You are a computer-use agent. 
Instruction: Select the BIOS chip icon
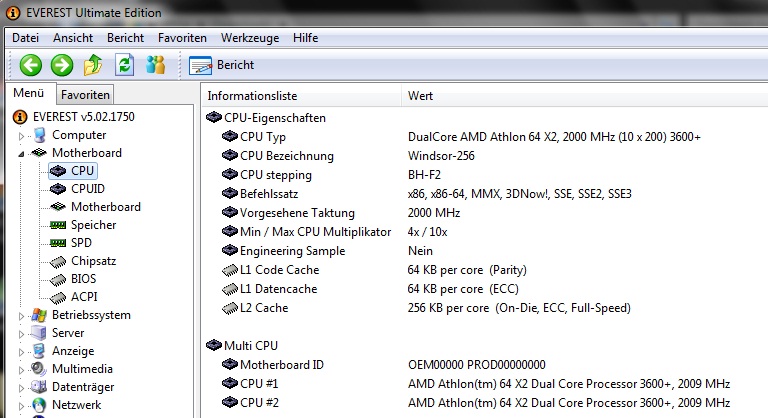(x=58, y=280)
